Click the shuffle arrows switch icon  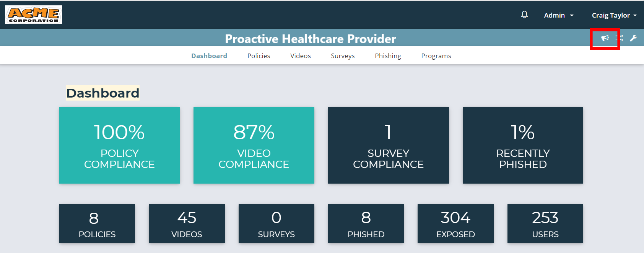(x=620, y=38)
